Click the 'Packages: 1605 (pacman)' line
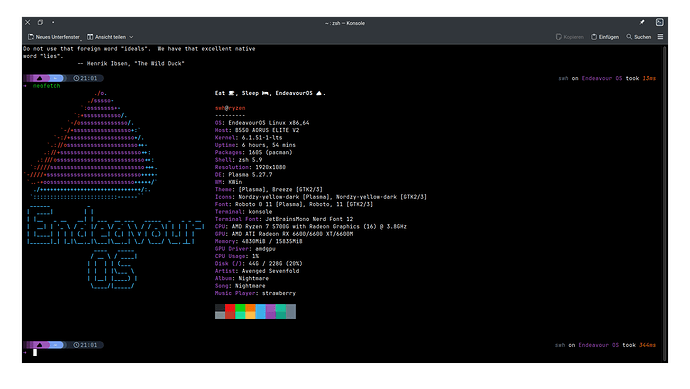 [x=253, y=152]
